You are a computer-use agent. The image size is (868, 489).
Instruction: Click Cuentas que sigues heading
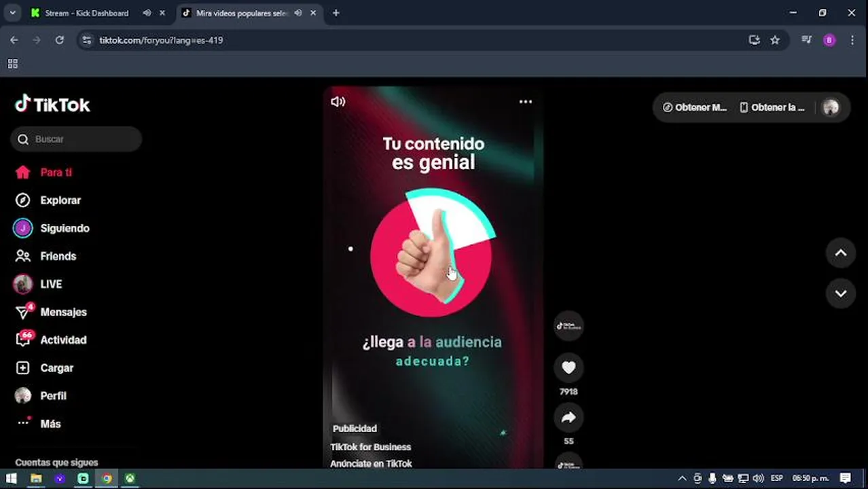56,462
